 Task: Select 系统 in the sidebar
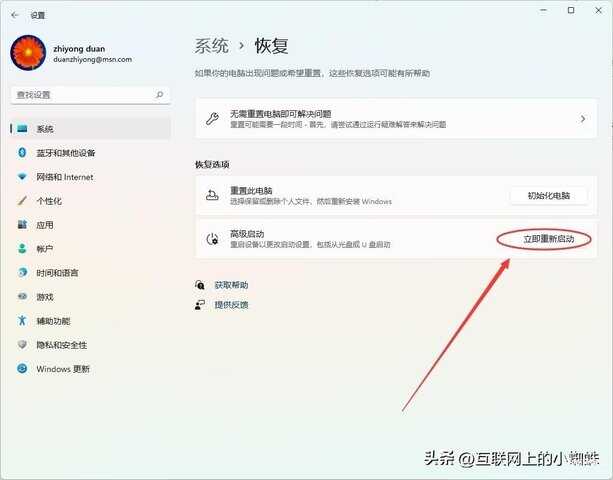point(45,129)
